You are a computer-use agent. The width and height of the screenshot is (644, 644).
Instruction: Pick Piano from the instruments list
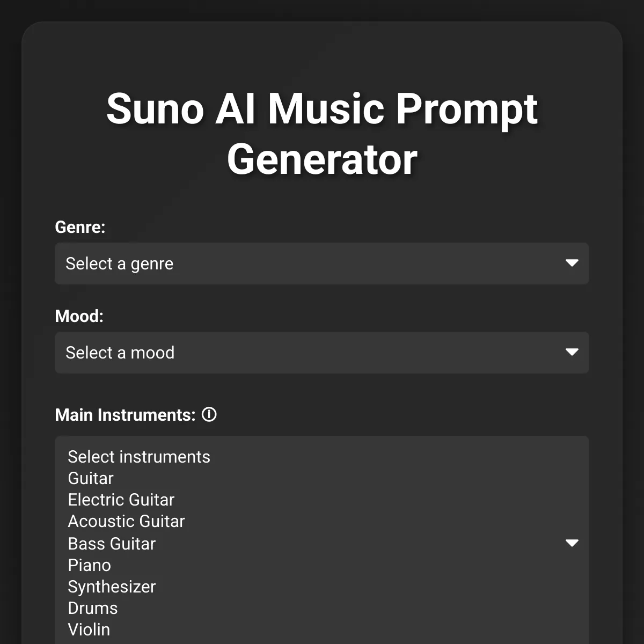point(89,565)
